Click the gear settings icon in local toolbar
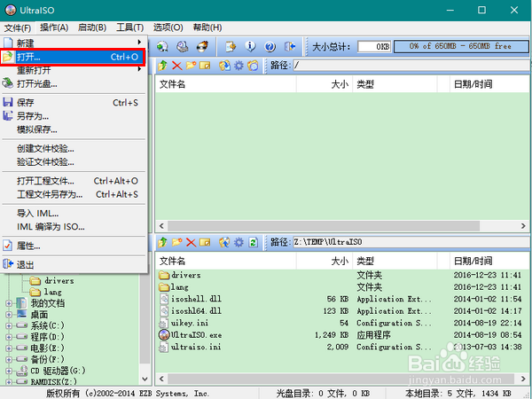The width and height of the screenshot is (532, 399). (x=239, y=242)
